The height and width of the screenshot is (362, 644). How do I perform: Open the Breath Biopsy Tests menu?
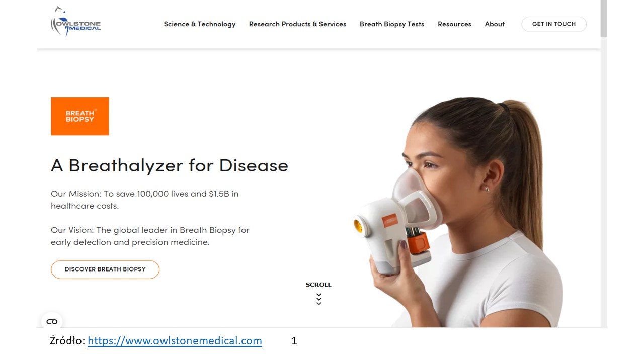(392, 24)
